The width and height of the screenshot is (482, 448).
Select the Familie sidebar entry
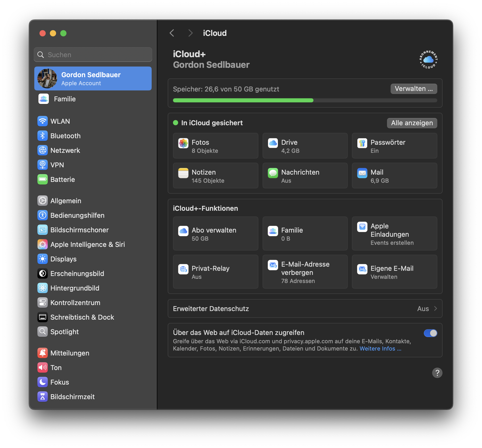[65, 99]
